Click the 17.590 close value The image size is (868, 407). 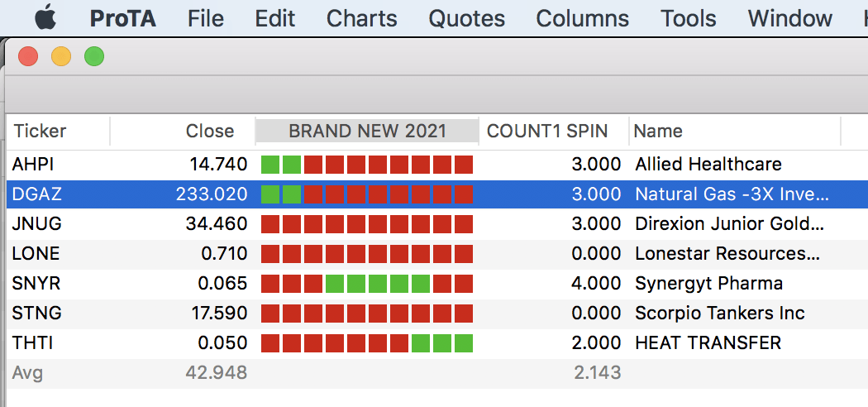pos(219,314)
